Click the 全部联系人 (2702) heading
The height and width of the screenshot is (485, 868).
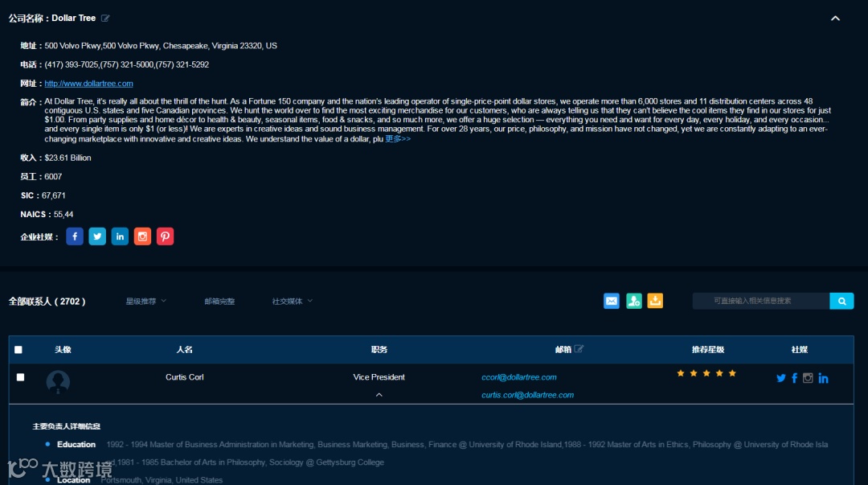click(47, 302)
